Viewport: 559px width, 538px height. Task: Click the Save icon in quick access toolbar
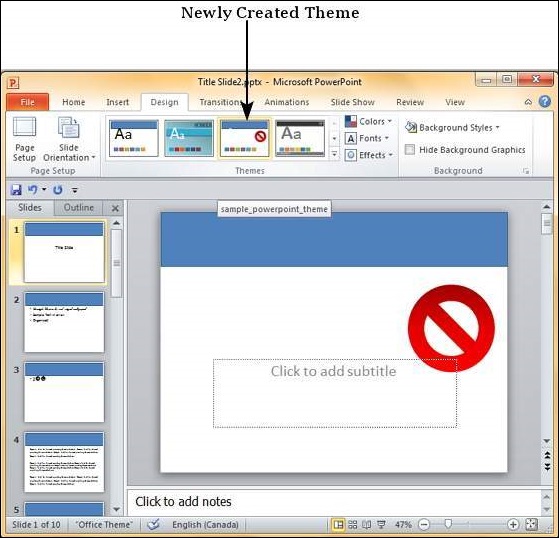pos(16,190)
